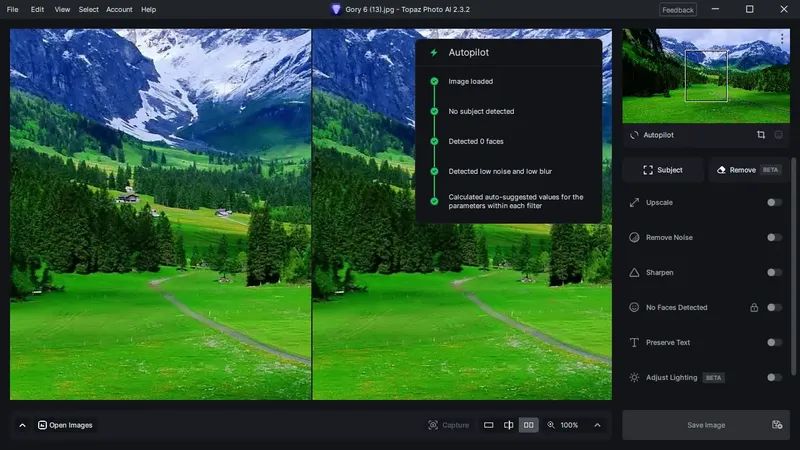Click the Autopilot refresh icon
This screenshot has height=450, width=800.
634,135
